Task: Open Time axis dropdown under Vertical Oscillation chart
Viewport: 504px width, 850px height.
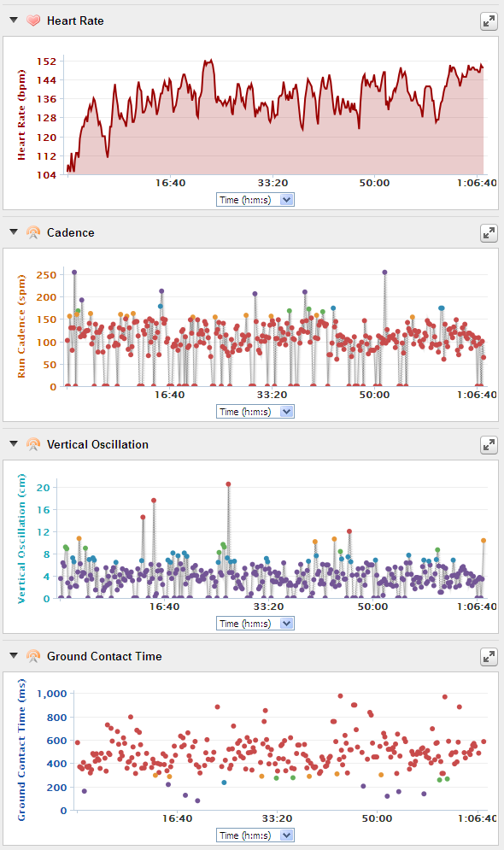Action: pyautogui.click(x=255, y=624)
